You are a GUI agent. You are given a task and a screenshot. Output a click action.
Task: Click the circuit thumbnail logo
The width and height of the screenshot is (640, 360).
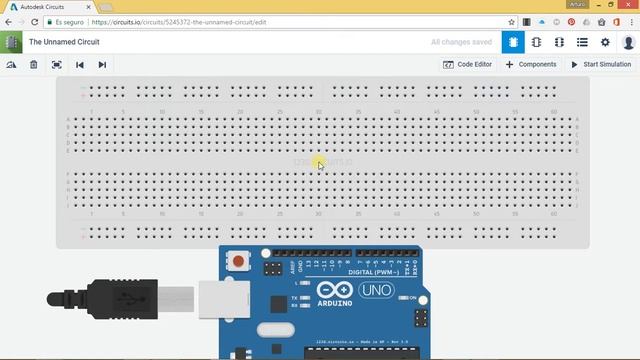[x=11, y=42]
